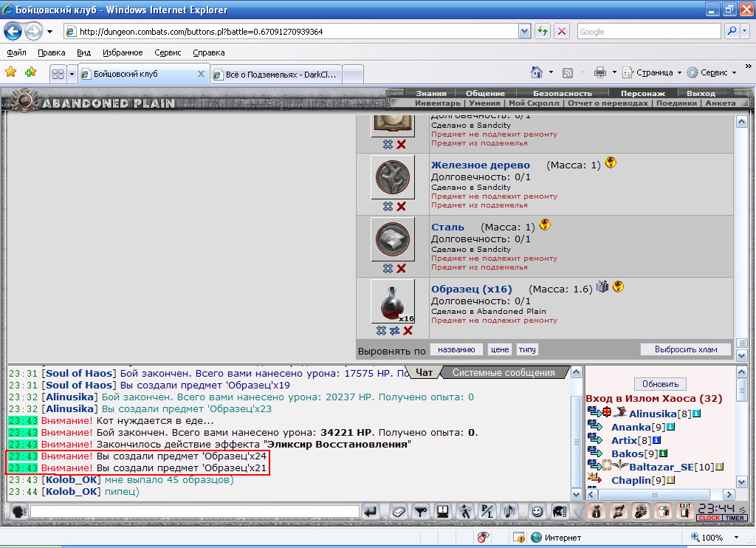Image resolution: width=756 pixels, height=548 pixels.
Task: Click the smiley emoticons icon in chat bar
Action: 537,512
